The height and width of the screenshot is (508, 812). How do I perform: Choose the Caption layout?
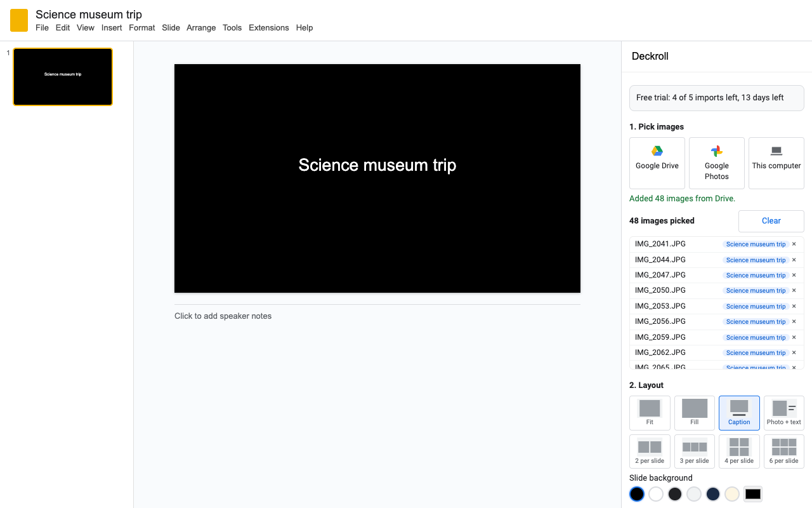click(739, 413)
